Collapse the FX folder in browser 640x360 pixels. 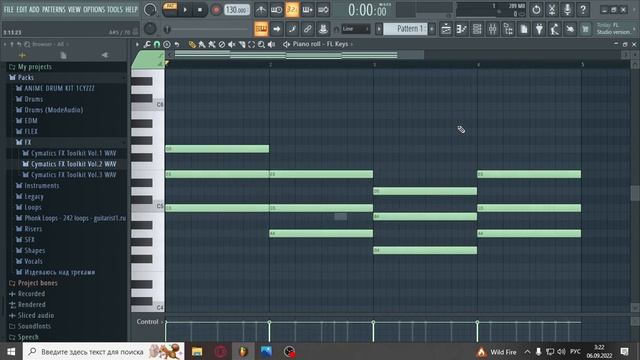click(27, 142)
